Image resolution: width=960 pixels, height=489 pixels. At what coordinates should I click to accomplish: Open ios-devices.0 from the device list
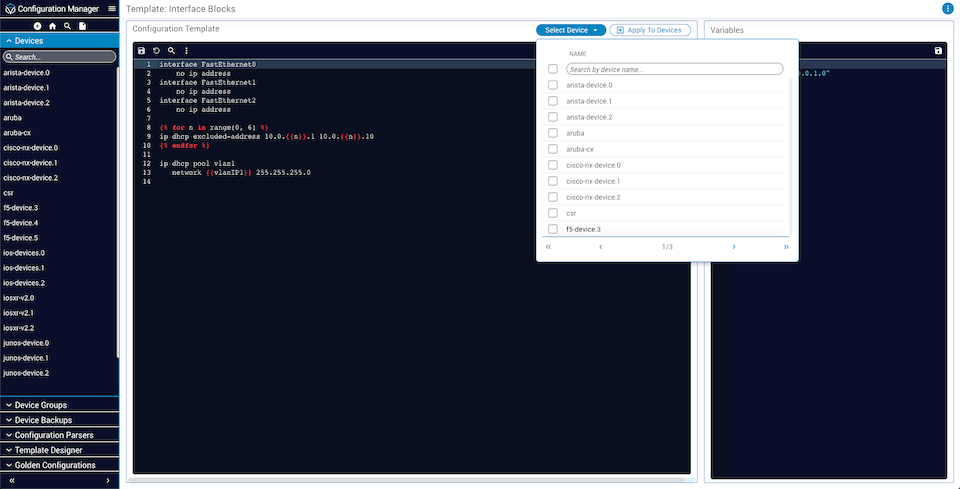click(x=24, y=253)
